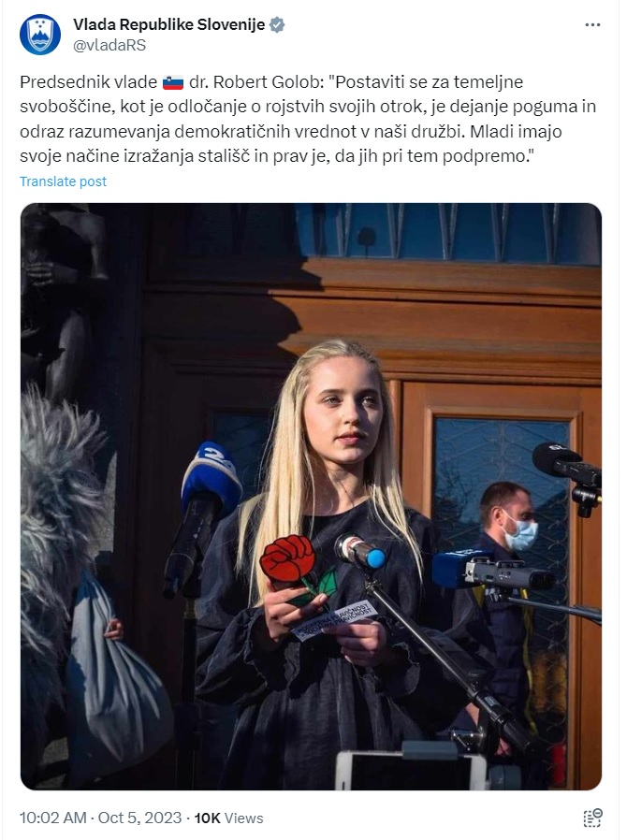627x840 pixels.
Task: Click the Oct 5, 2023 date
Action: pyautogui.click(x=139, y=818)
